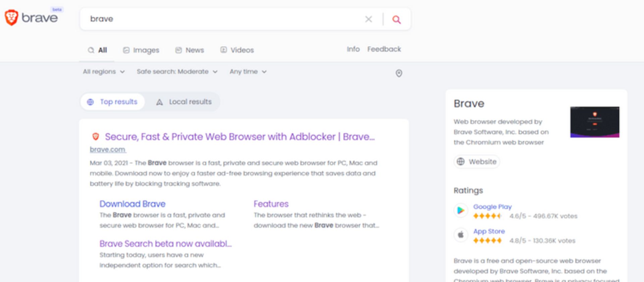Click the magnifier search submit icon
The image size is (644, 282).
(x=396, y=19)
